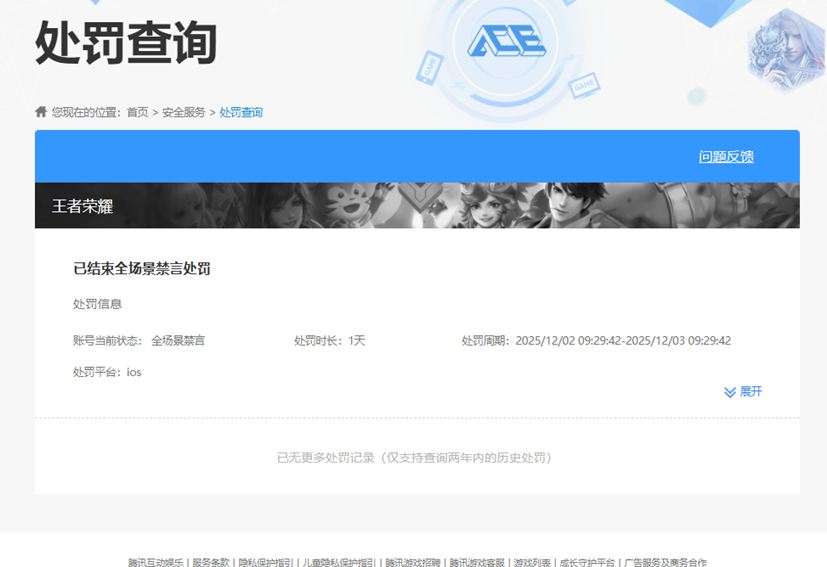
Task: Go to 首页 breadcrumb link
Action: [138, 112]
